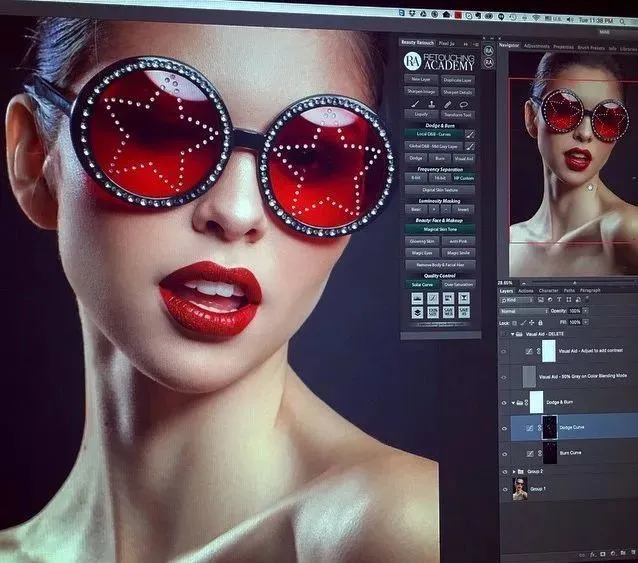Select the lasso icon in Beauty Retouch panel
Viewport: 638px width, 563px height.
tap(463, 105)
